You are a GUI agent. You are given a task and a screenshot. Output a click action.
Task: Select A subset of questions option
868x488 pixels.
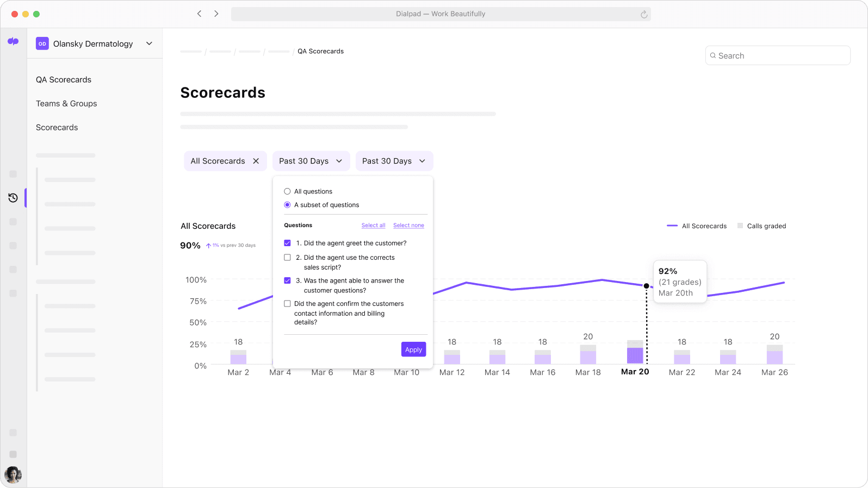287,205
